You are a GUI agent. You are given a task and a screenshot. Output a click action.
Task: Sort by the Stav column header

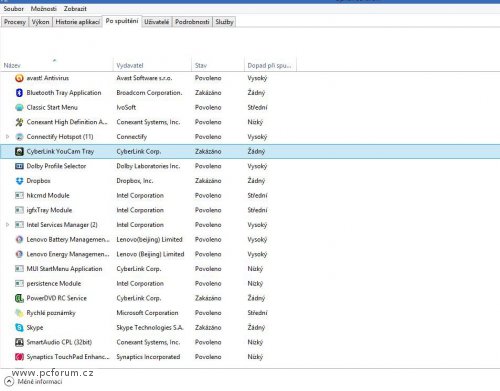pos(218,65)
